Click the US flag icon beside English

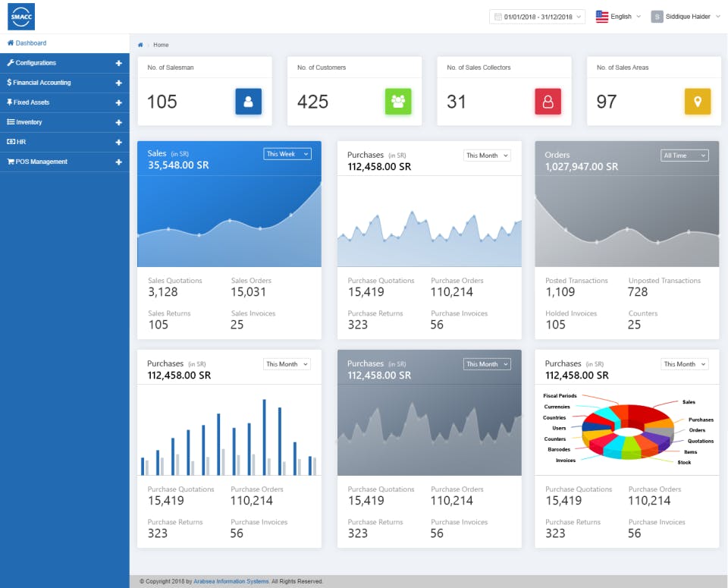(603, 16)
